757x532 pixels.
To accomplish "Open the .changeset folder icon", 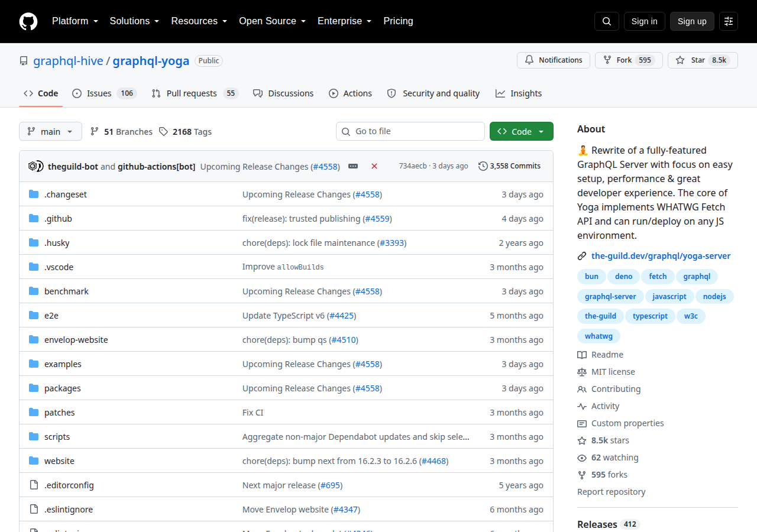I will click(34, 194).
